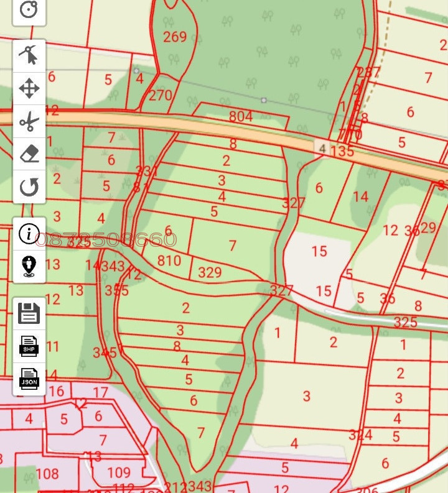The width and height of the screenshot is (448, 493).
Task: Select parcel 329 on the map
Action: click(210, 272)
